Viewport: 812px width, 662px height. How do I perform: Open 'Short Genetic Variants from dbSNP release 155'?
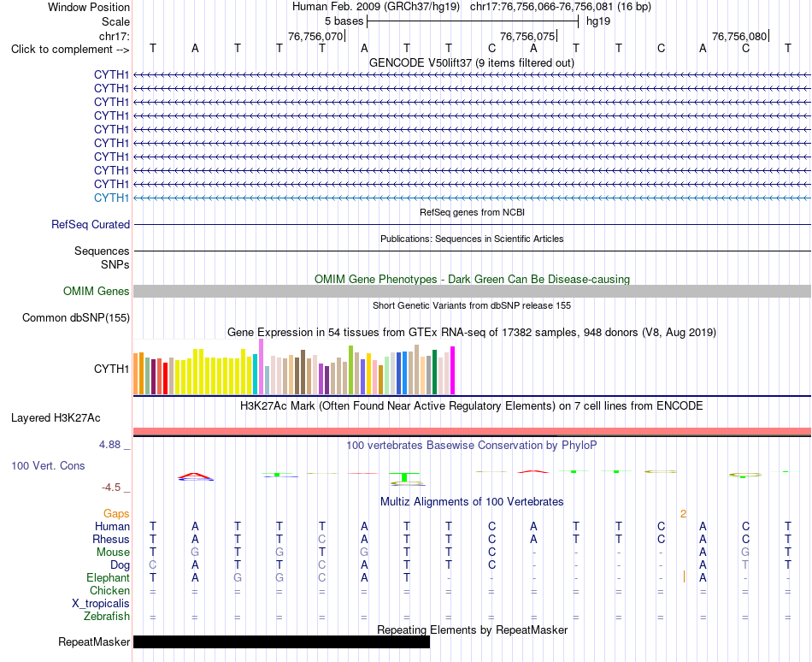pos(472,305)
